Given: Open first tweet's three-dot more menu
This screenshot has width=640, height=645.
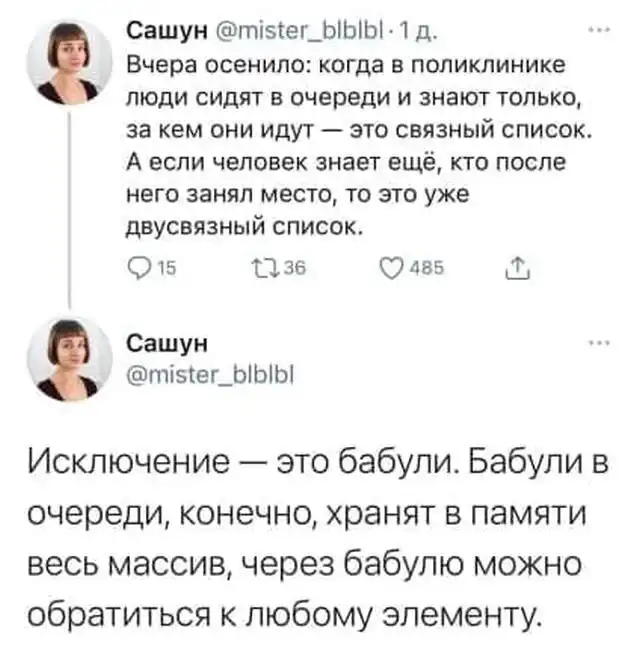Looking at the screenshot, I should [x=597, y=30].
